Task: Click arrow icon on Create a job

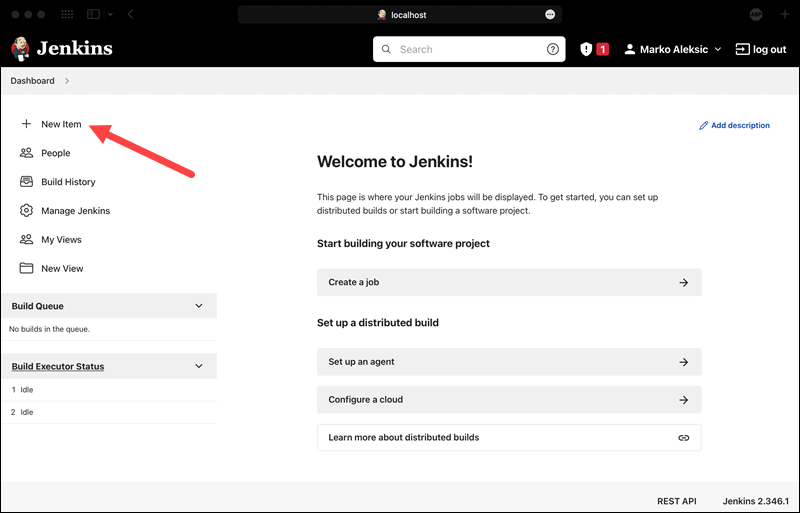Action: tap(684, 282)
